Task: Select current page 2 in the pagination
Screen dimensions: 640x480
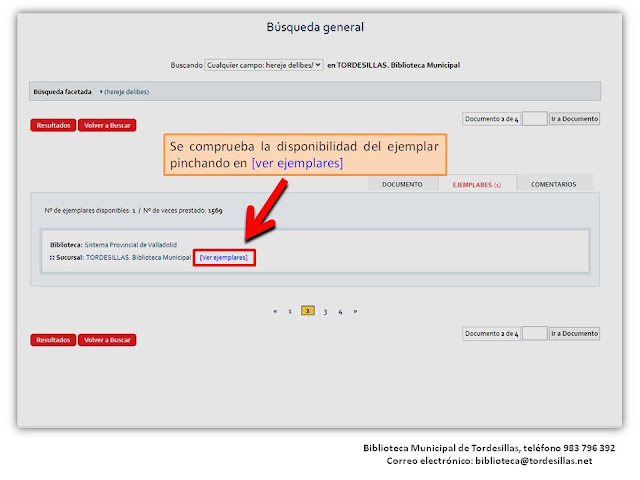Action: 308,311
